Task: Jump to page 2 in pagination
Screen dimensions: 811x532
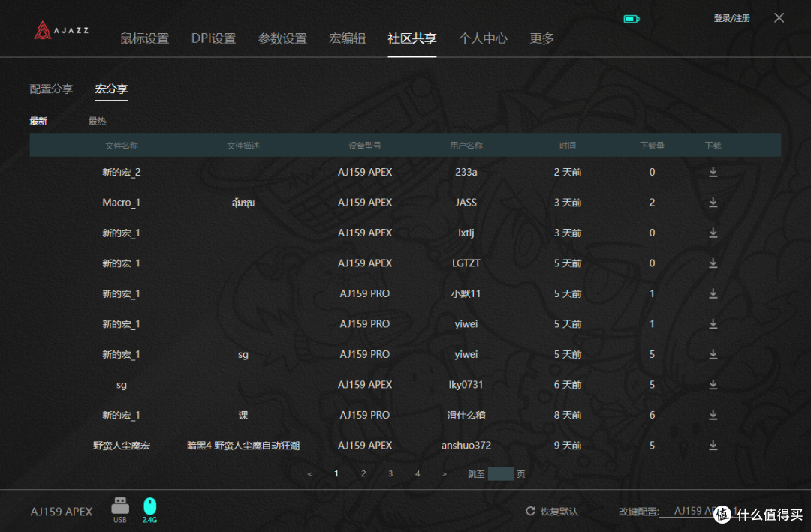Action: pyautogui.click(x=363, y=473)
